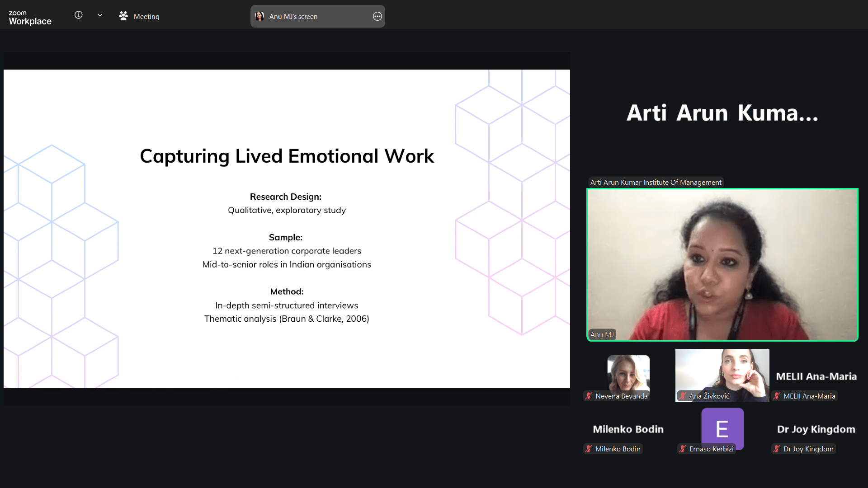This screenshot has height=488, width=868.
Task: Click the Arti Arun Kumar Institute name label
Action: [656, 183]
